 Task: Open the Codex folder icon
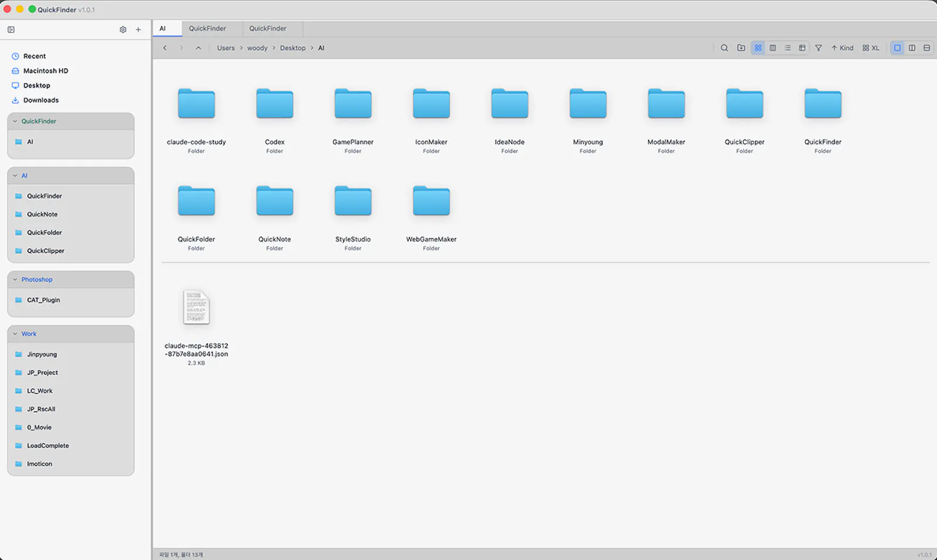point(275,104)
